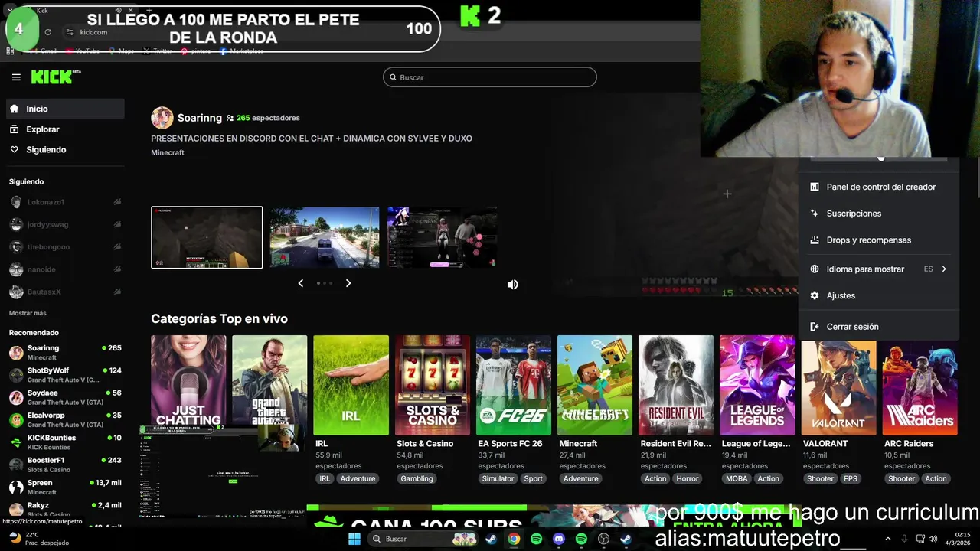
Task: Select the GTA driving stream carousel thumbnail
Action: 325,237
